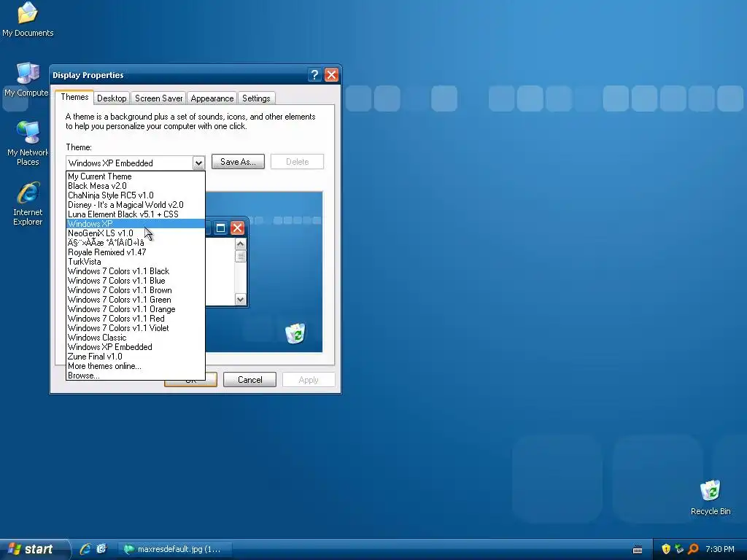The height and width of the screenshot is (560, 747).
Task: Click the theme preview sample window's close button
Action: pyautogui.click(x=237, y=228)
